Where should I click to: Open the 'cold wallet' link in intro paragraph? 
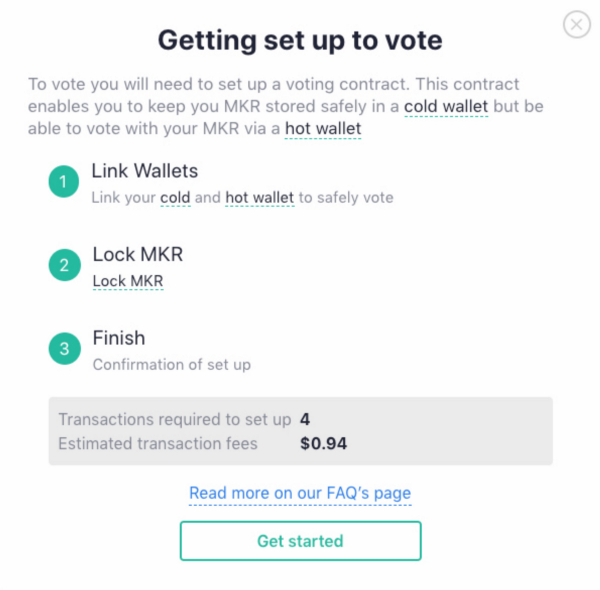point(446,105)
